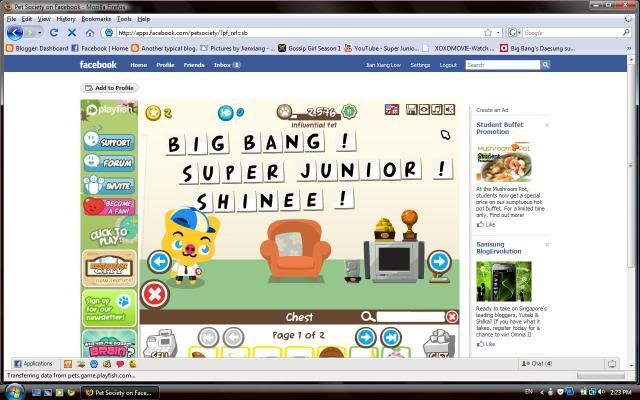Open the Blogger Dashboard bookmark
Screen dimensions: 640x400
[x=37, y=48]
